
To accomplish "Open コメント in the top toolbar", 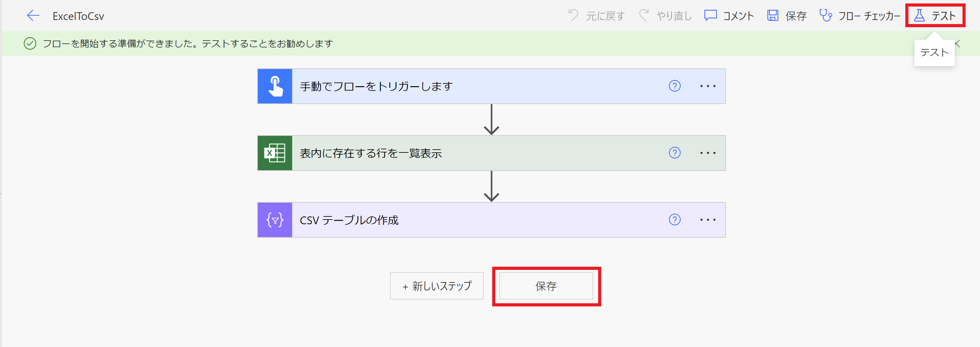I will [729, 16].
